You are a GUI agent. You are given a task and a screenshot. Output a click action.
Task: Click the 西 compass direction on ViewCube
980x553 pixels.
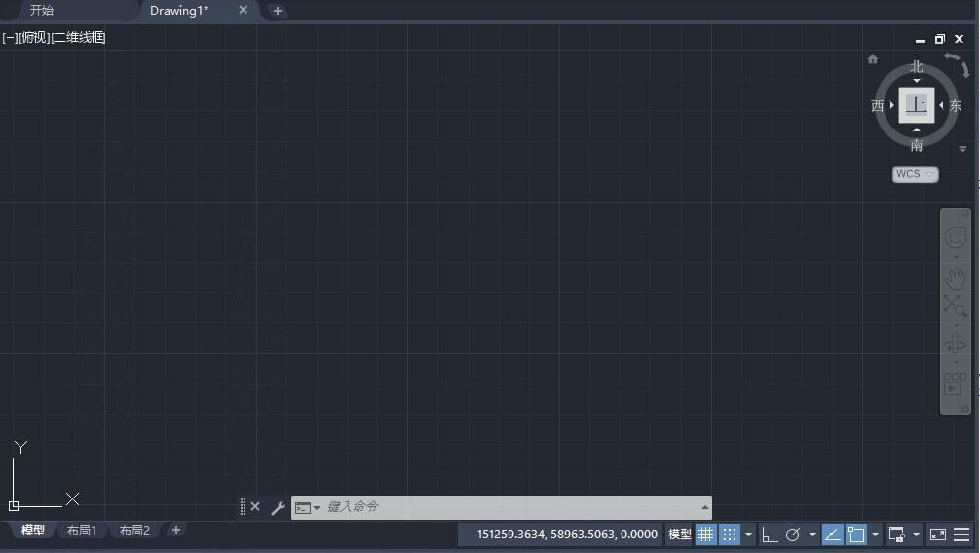[878, 105]
